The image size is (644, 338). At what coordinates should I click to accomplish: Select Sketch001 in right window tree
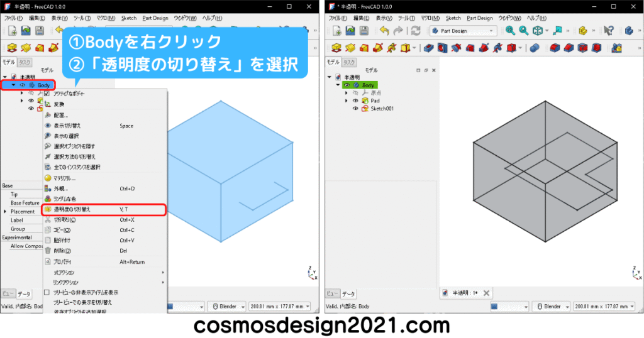(382, 109)
